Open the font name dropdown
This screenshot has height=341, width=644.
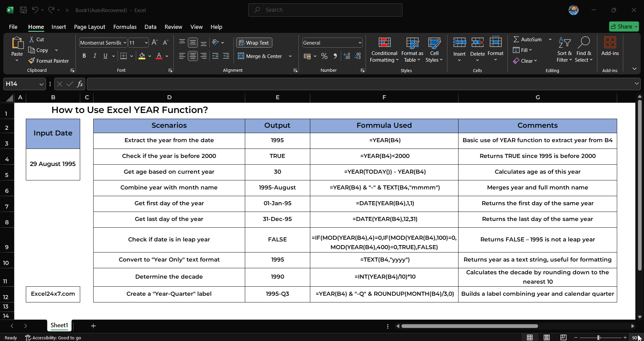click(125, 43)
